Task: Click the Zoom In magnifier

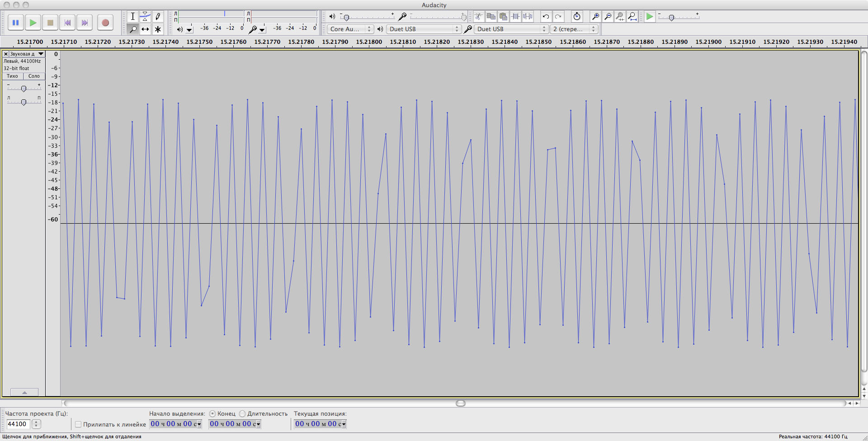Action: click(596, 17)
